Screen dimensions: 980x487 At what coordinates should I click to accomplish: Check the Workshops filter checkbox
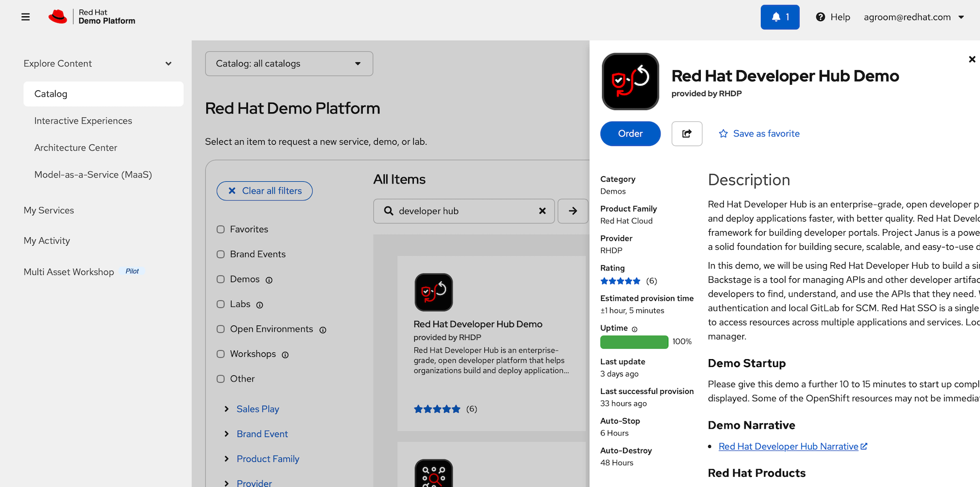tap(221, 354)
